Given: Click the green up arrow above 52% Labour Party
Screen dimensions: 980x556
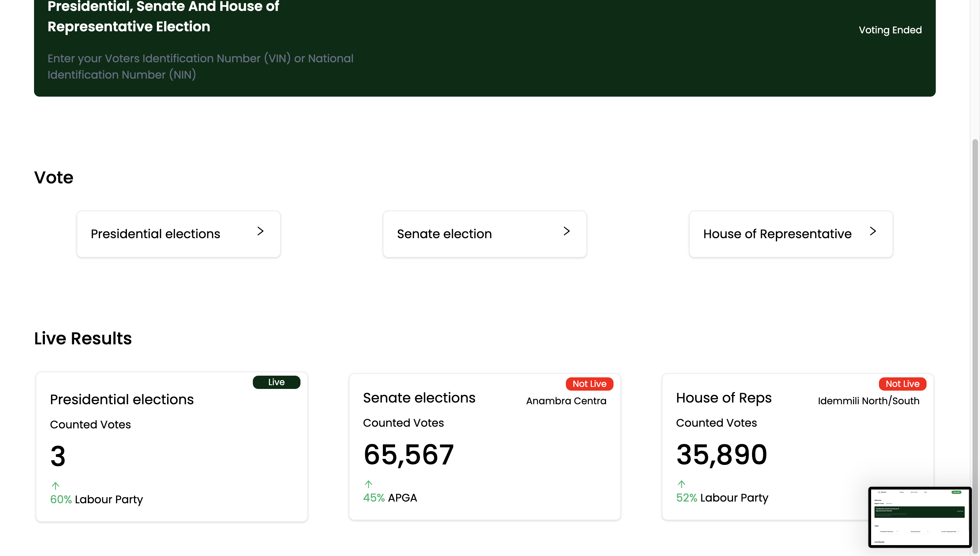Looking at the screenshot, I should coord(682,484).
